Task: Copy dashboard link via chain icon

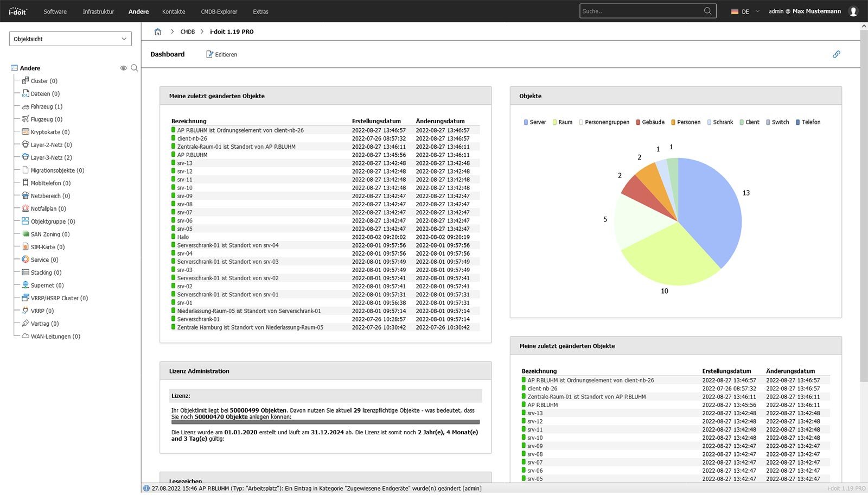Action: click(x=837, y=54)
